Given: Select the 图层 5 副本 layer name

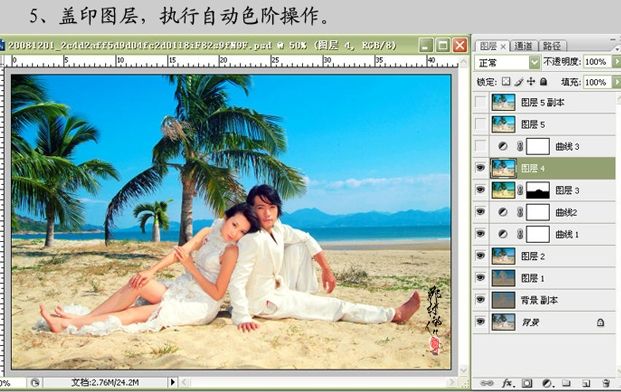Looking at the screenshot, I should (543, 103).
